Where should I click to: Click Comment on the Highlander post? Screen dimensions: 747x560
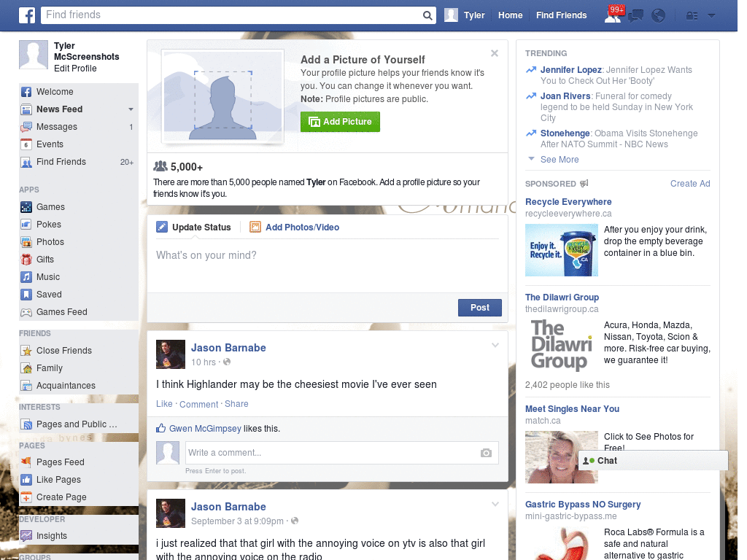click(x=198, y=404)
